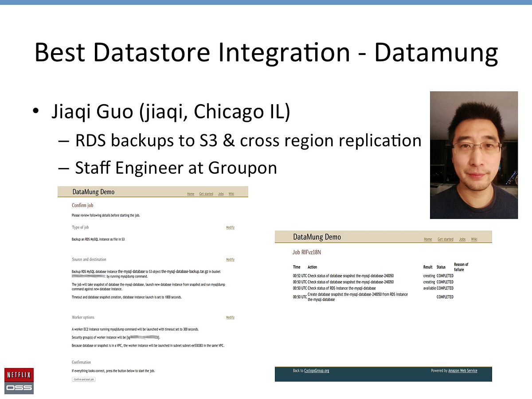Click Modify beside Type of job
The height and width of the screenshot is (399, 532).
click(230, 227)
